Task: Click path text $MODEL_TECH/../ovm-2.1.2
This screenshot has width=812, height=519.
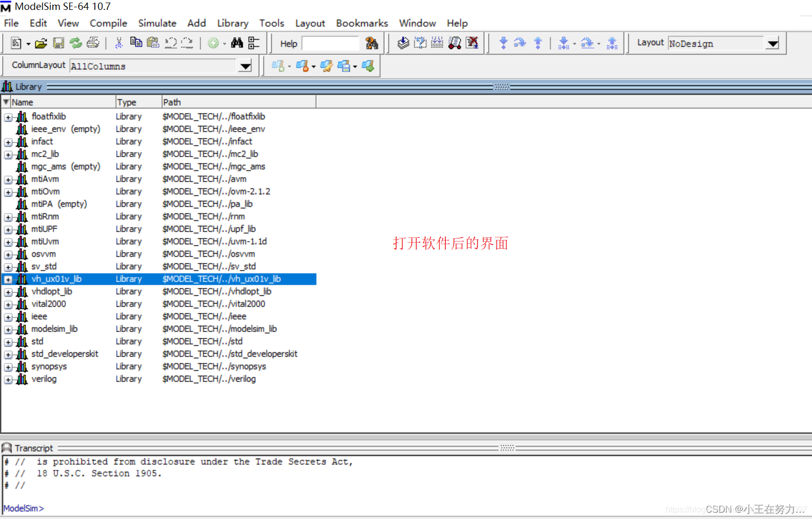Action: point(216,192)
